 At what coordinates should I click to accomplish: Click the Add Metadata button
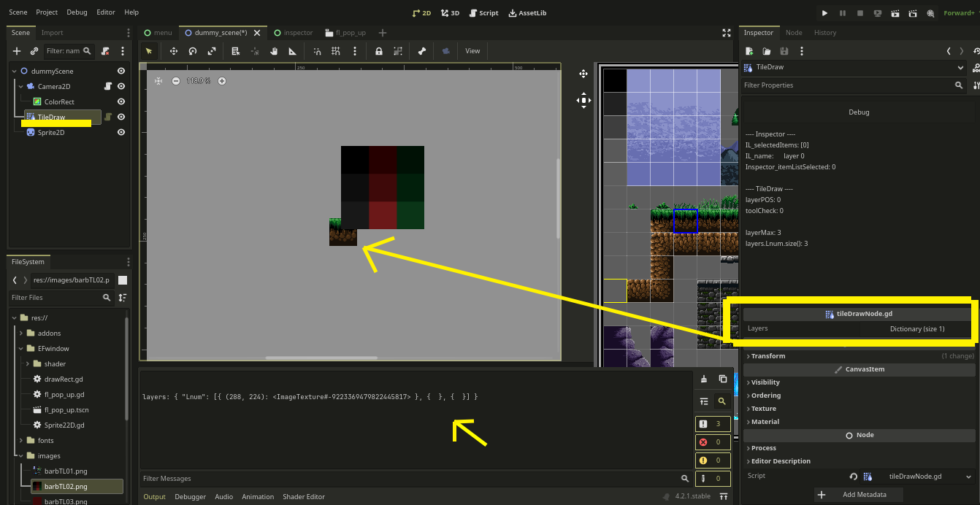(x=859, y=495)
